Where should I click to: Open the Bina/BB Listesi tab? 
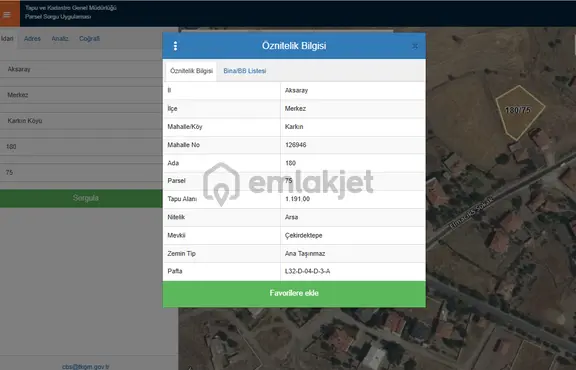coord(245,71)
